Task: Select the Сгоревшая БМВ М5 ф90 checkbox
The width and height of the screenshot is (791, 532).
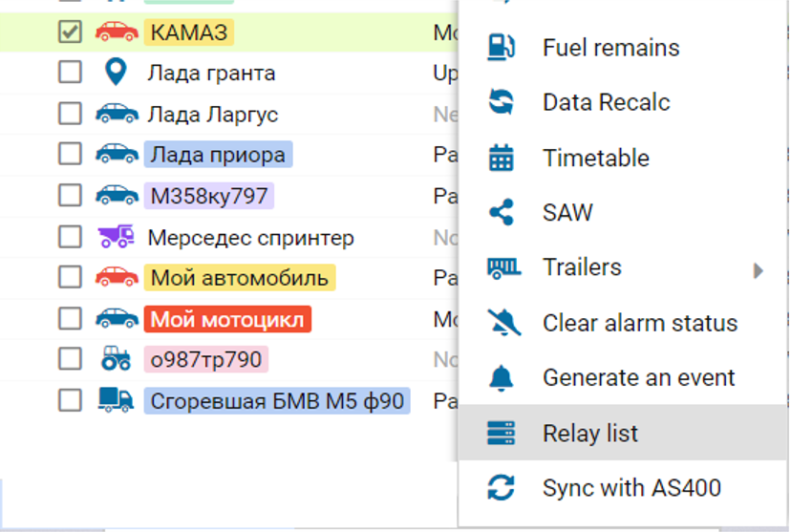Action: (70, 400)
